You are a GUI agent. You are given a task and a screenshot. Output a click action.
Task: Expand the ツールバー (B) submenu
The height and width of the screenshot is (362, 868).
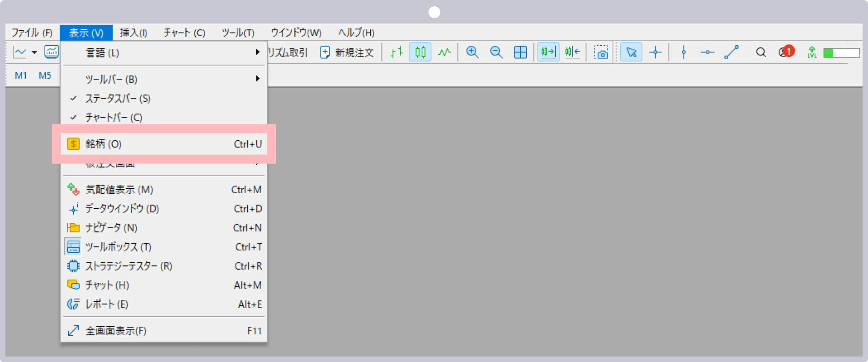[164, 79]
